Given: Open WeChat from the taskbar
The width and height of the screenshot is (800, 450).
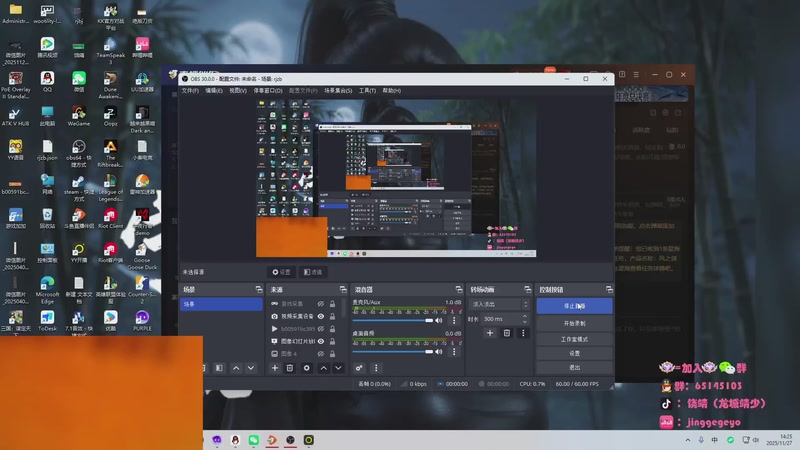Looking at the screenshot, I should pyautogui.click(x=254, y=440).
